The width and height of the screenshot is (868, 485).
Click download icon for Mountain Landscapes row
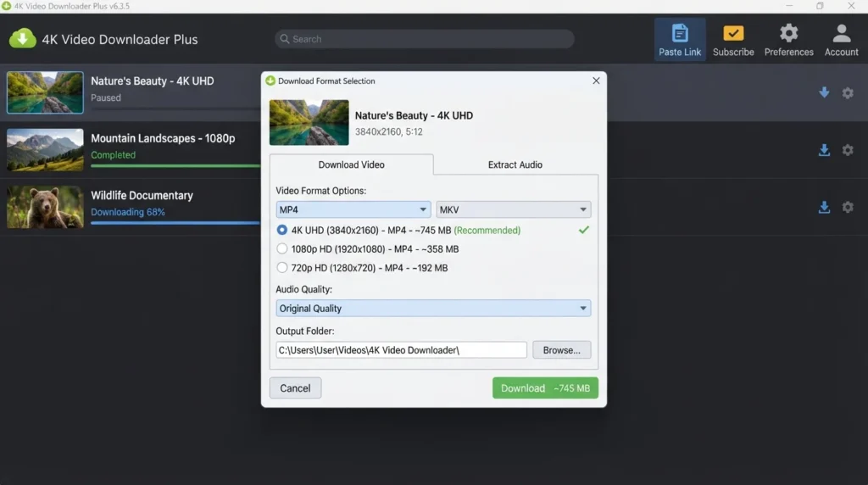coord(824,150)
